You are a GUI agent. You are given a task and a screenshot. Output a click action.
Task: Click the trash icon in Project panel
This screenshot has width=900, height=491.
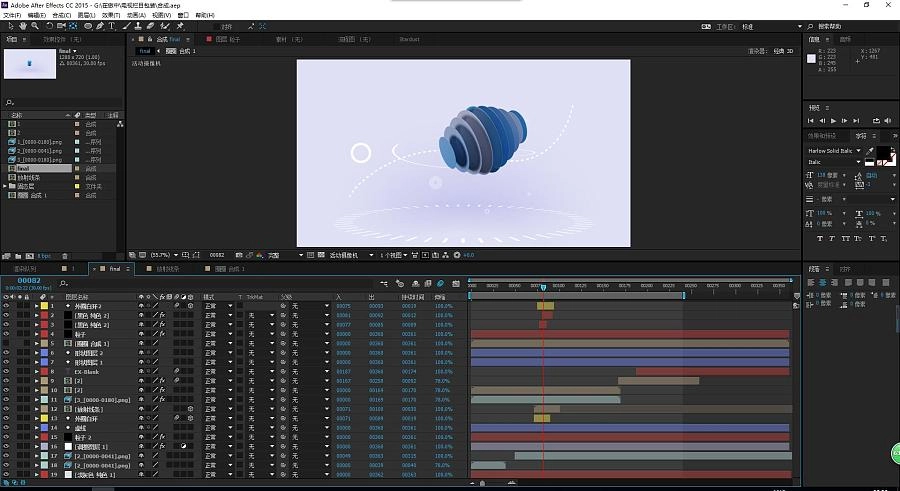(x=67, y=255)
